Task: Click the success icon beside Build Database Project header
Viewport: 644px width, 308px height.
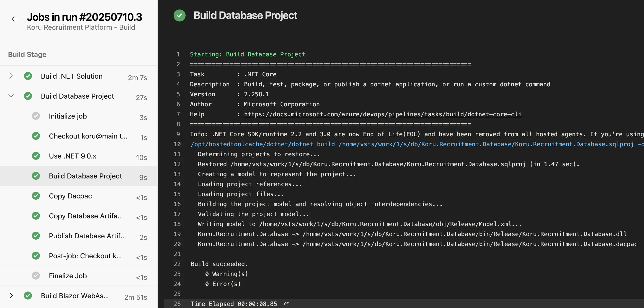Action: tap(180, 15)
